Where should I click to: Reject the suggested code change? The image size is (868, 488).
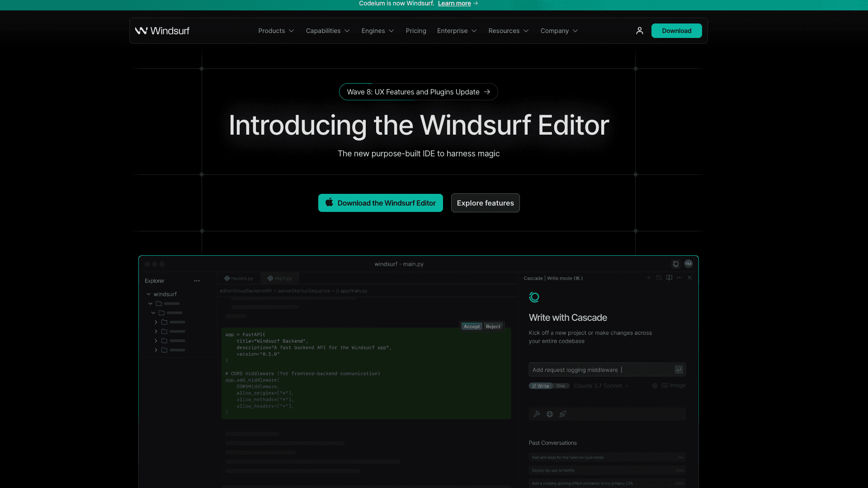point(493,327)
